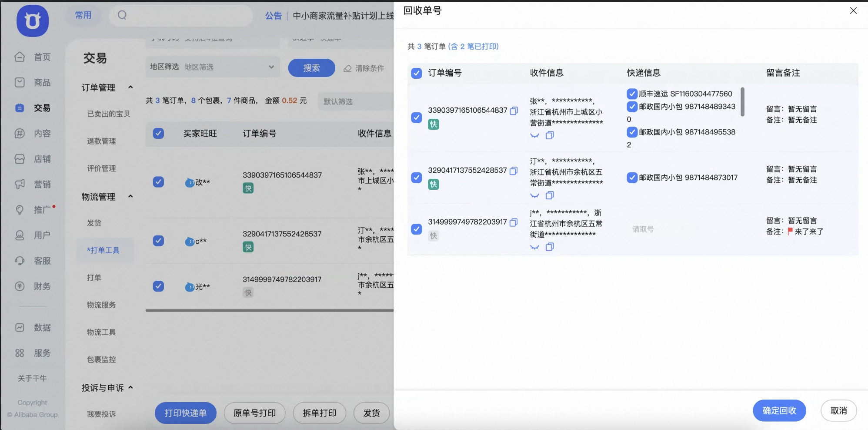Uncheck 邮政国内小包 9871484955382 checkbox
The image size is (868, 430).
632,132
